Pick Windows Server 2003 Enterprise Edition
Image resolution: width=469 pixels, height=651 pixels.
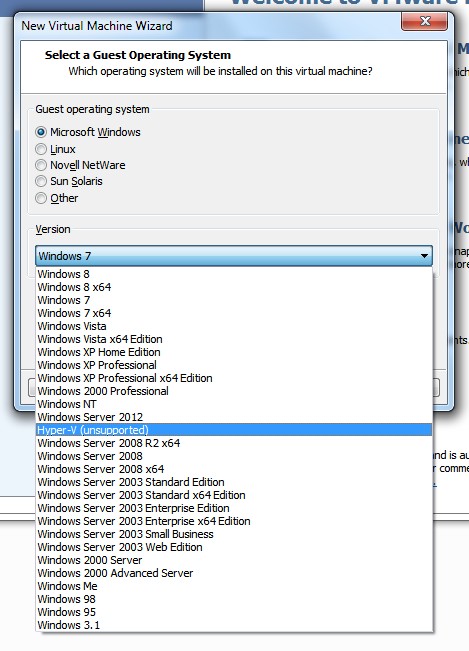pos(234,508)
